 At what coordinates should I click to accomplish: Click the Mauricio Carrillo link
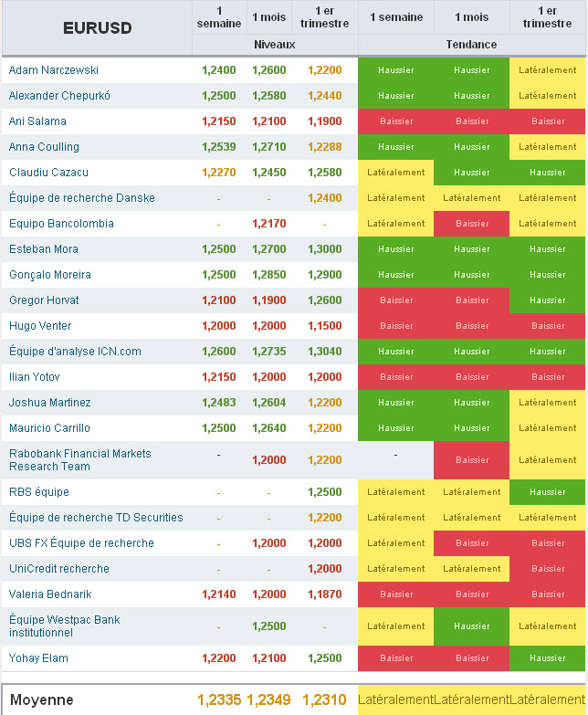tap(49, 427)
